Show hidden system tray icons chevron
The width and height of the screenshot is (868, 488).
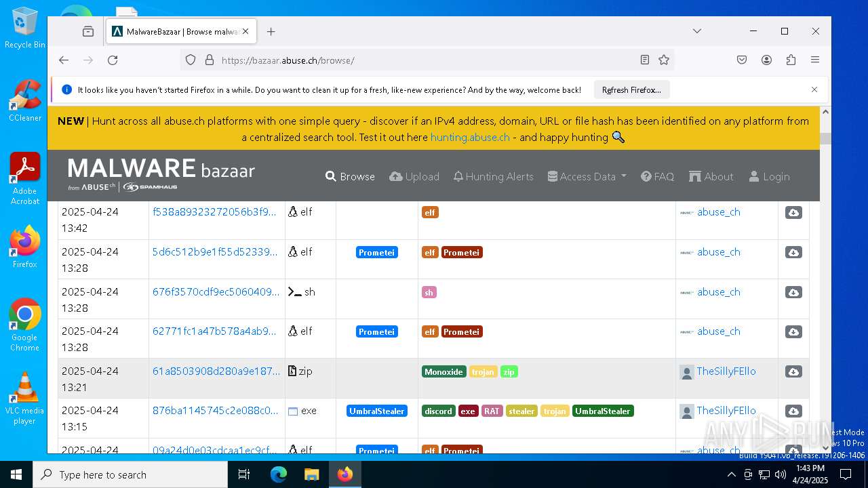coord(731,474)
